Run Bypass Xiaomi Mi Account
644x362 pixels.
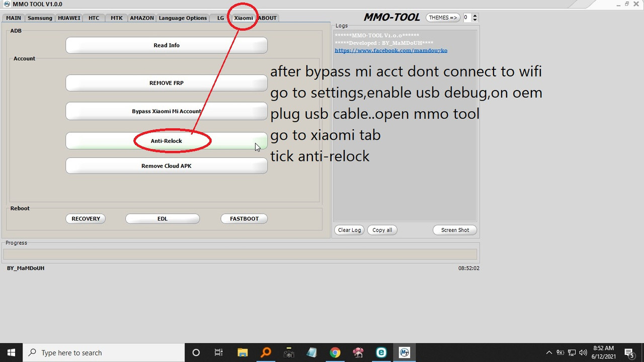point(167,111)
